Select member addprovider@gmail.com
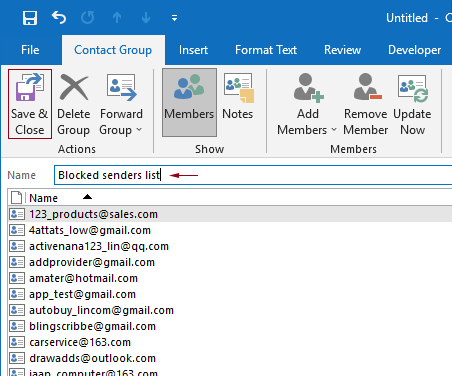452x376 pixels. point(92,262)
